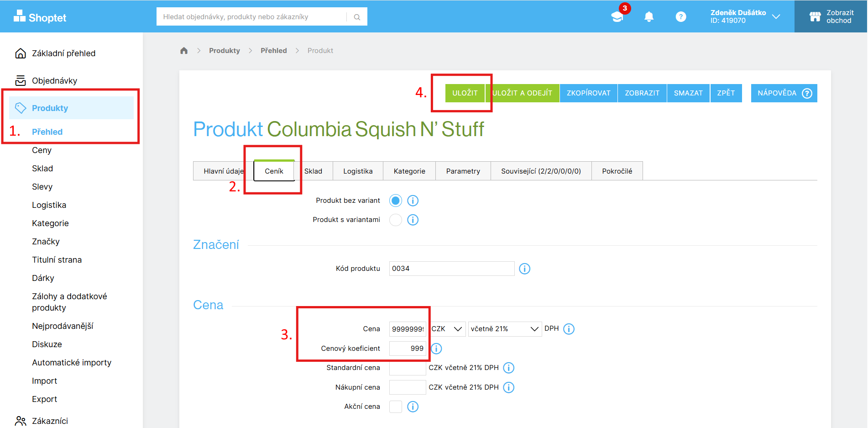
Task: Switch to the Pokročilé tab
Action: [x=617, y=171]
